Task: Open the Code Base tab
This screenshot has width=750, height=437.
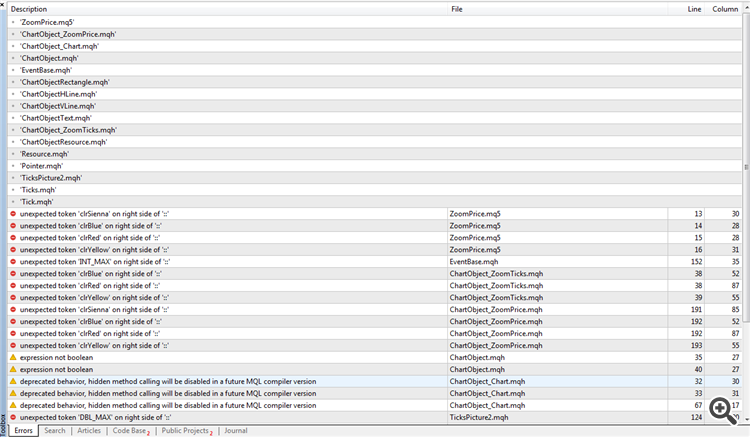Action: pyautogui.click(x=129, y=430)
